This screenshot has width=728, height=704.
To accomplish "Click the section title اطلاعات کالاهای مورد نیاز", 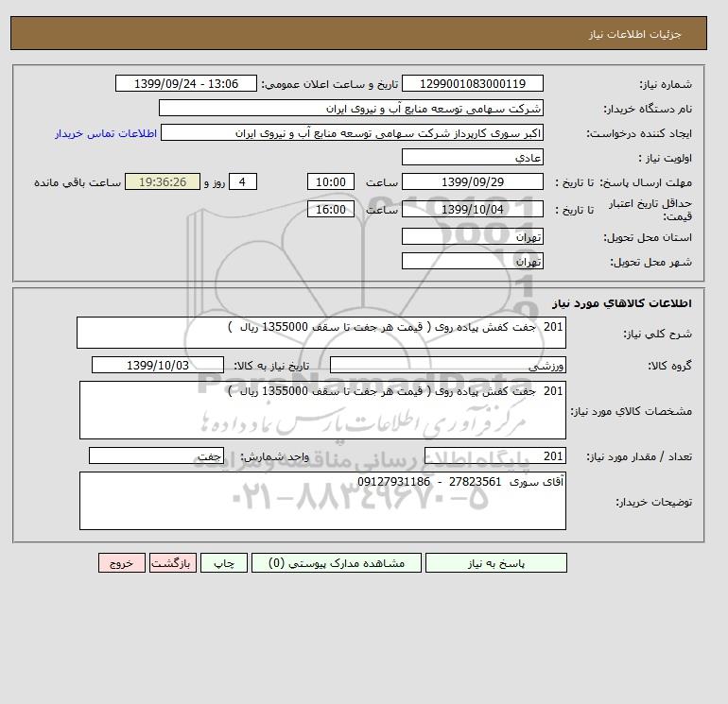I will point(622,303).
